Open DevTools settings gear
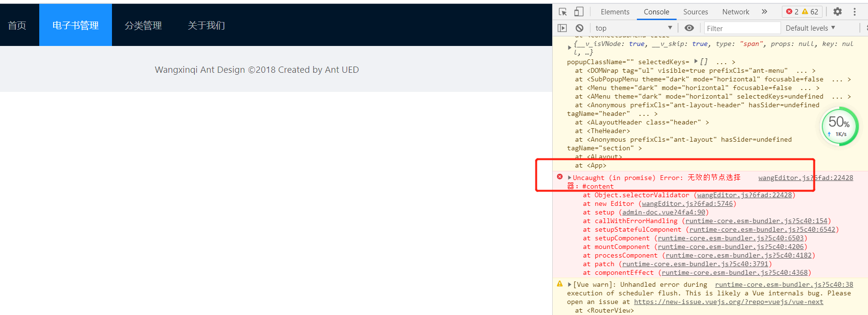The height and width of the screenshot is (315, 868). tap(837, 12)
